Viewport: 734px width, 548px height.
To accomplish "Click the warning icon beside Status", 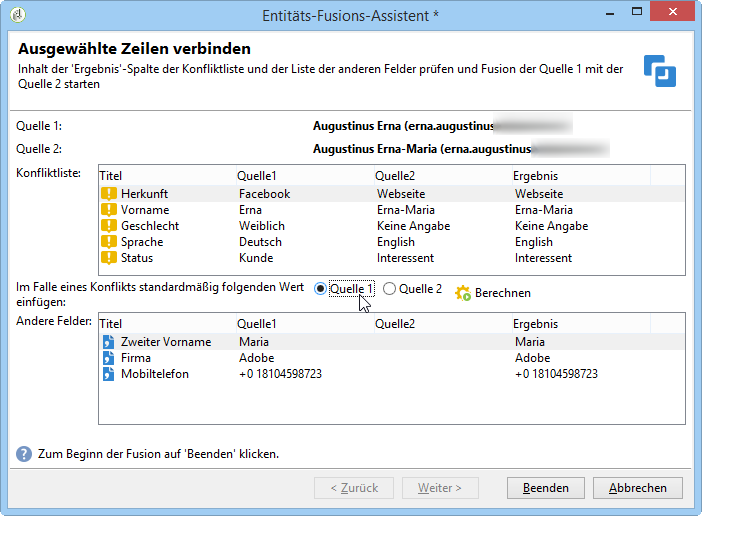I will tap(109, 258).
